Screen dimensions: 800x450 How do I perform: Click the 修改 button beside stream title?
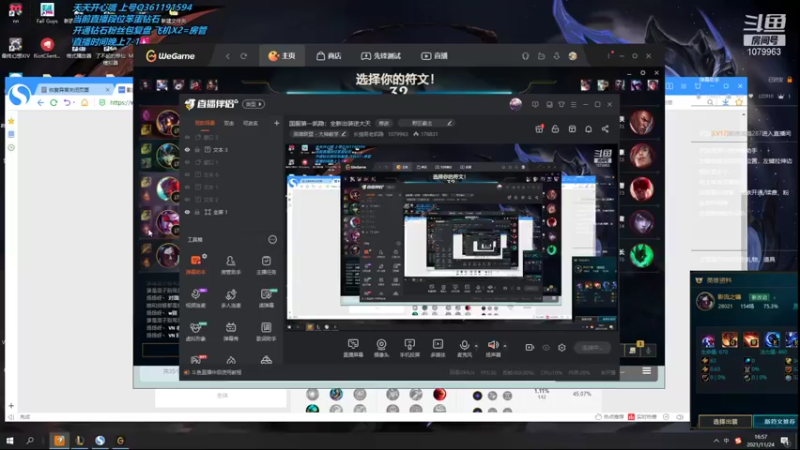point(384,123)
